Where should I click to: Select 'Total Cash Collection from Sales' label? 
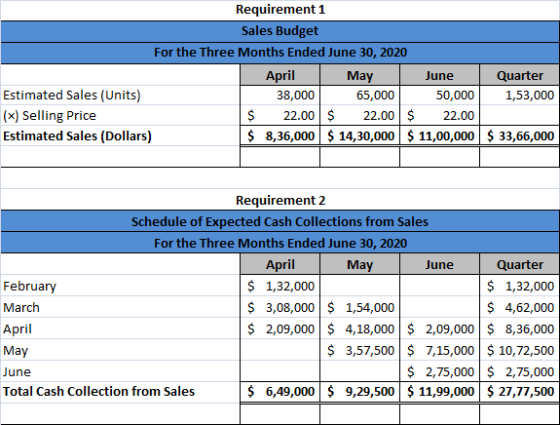(99, 392)
